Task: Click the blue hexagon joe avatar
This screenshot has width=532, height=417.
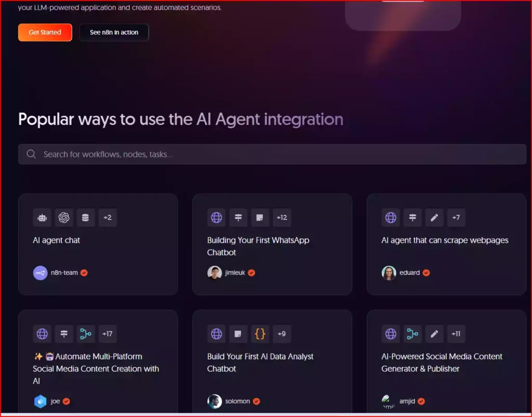Action: click(x=40, y=401)
